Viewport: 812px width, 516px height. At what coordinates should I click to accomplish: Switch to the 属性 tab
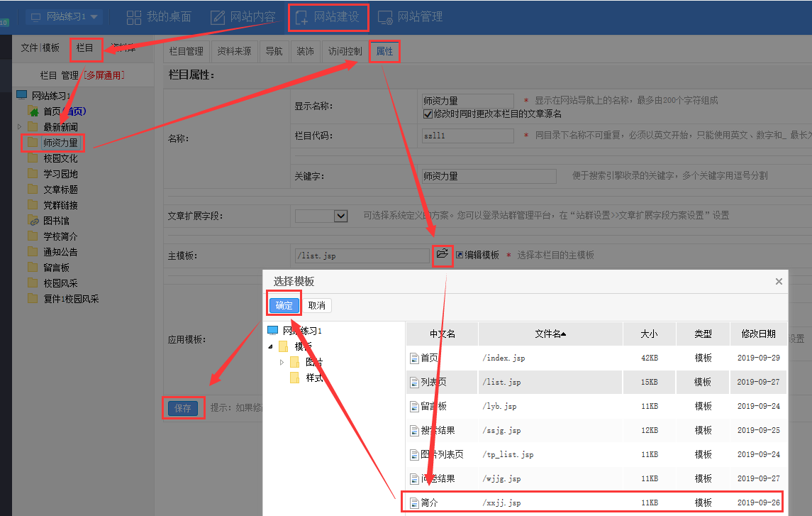tap(384, 52)
